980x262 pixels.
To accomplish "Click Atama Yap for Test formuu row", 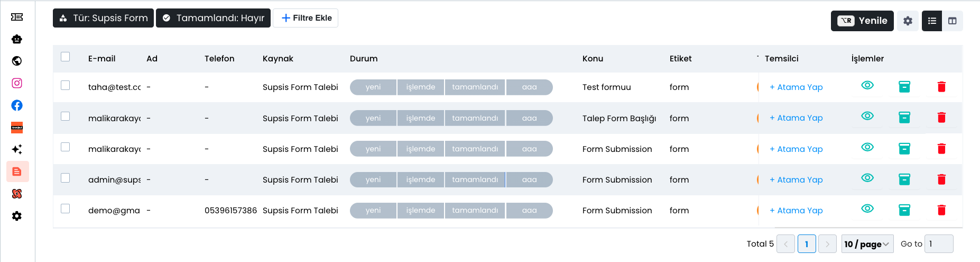I will 796,87.
